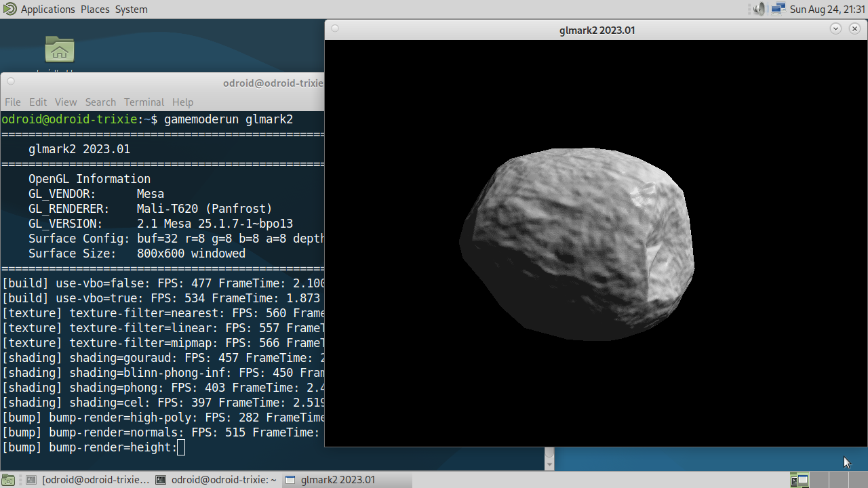Roll down glmark2 window chevron button
Viewport: 868px width, 488px height.
[x=835, y=29]
